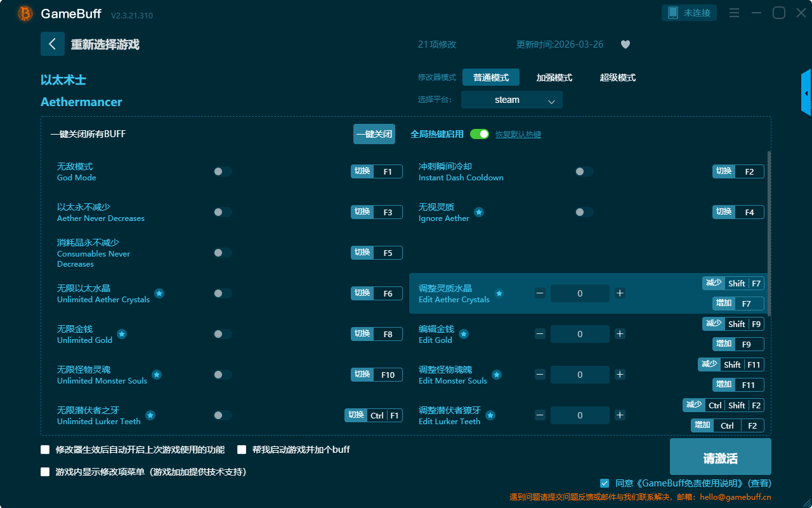Open the steam platform dropdown

click(511, 100)
